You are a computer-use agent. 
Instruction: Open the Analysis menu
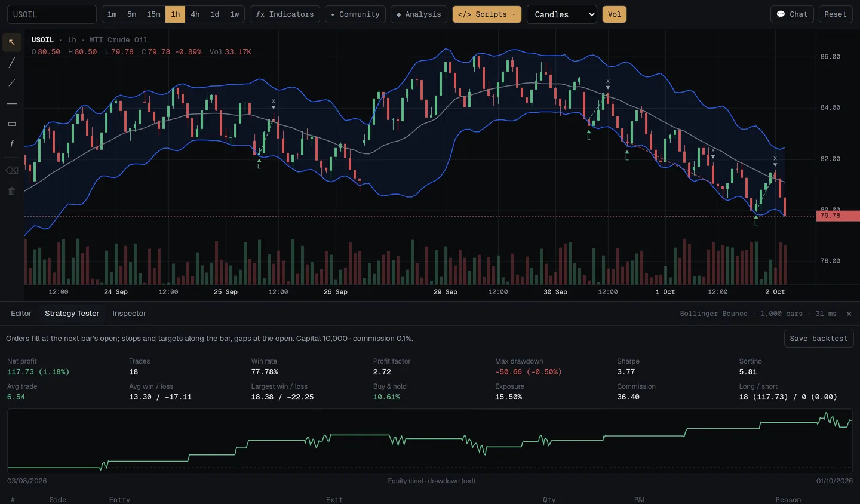pos(419,14)
